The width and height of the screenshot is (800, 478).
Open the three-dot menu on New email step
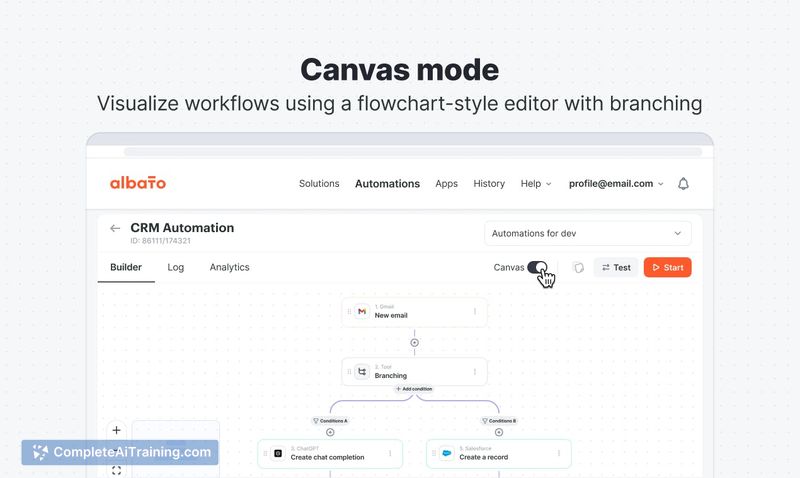[x=475, y=311]
